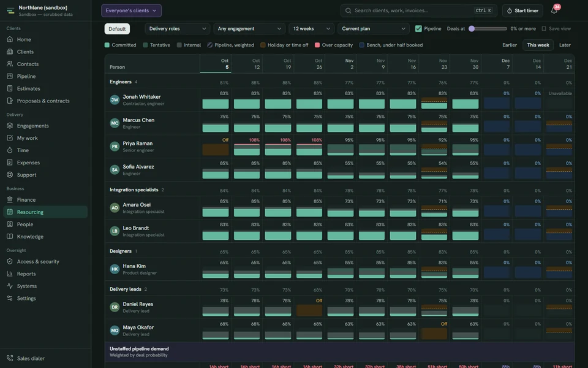Open the Current plan dropdown
The image size is (588, 368).
[374, 29]
